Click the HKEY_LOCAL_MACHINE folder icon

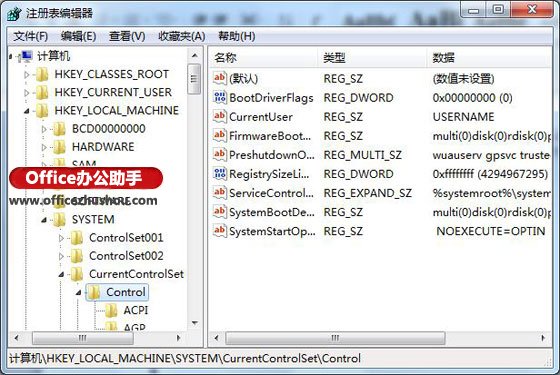click(x=42, y=111)
